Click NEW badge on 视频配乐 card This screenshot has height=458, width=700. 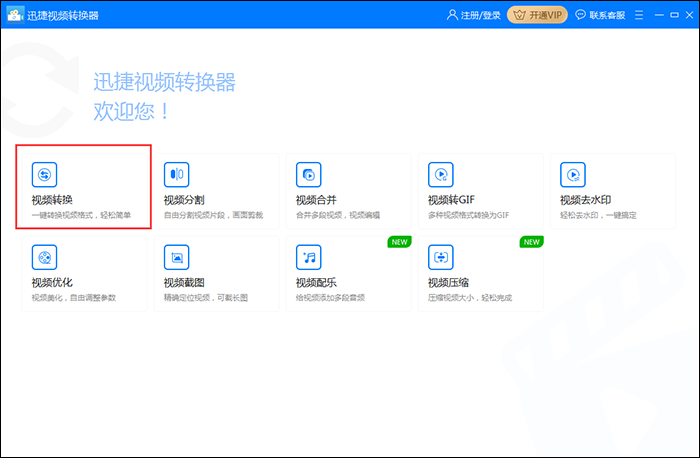pyautogui.click(x=399, y=242)
